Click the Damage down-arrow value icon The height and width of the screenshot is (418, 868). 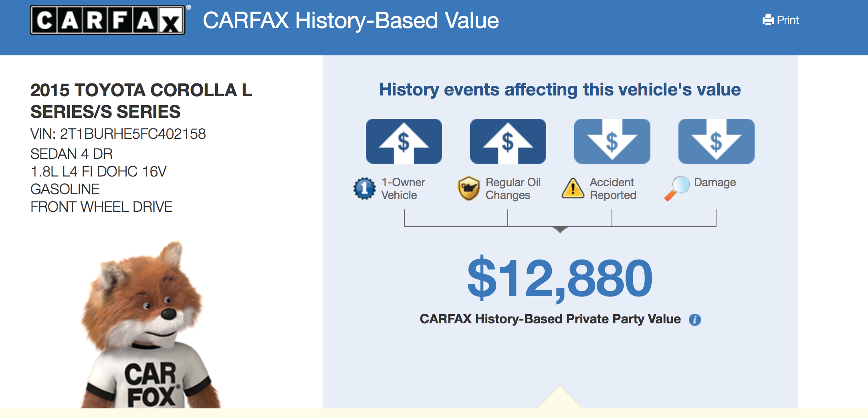pyautogui.click(x=716, y=141)
